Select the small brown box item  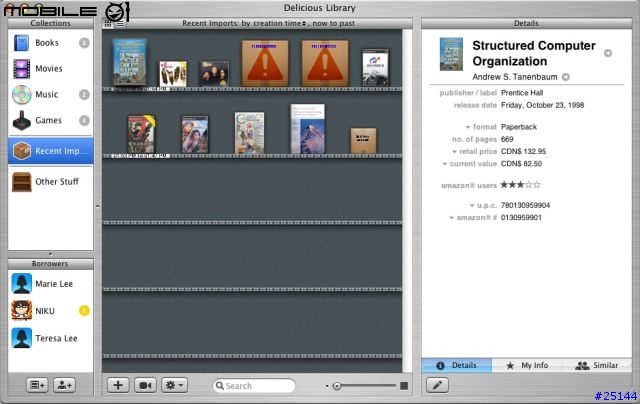pos(363,141)
